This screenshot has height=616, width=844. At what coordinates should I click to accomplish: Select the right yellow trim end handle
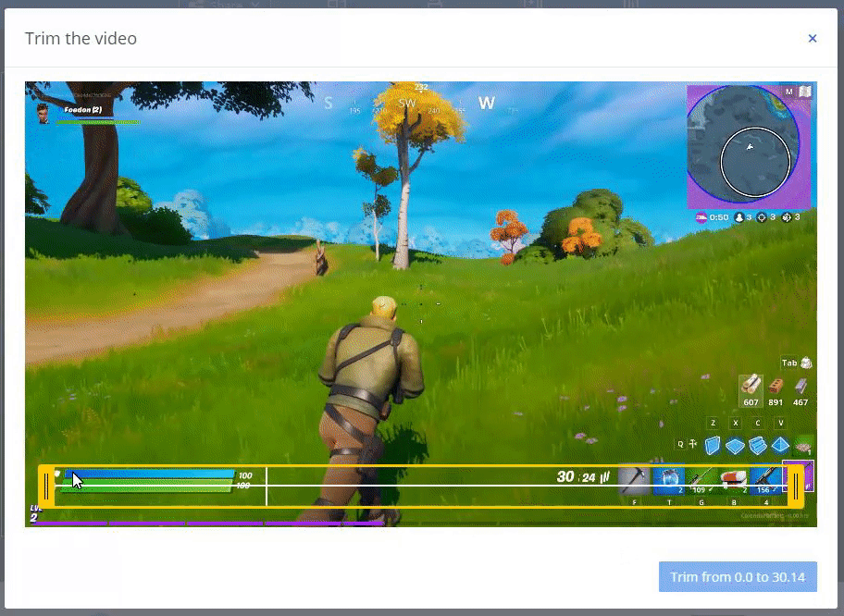pos(796,487)
